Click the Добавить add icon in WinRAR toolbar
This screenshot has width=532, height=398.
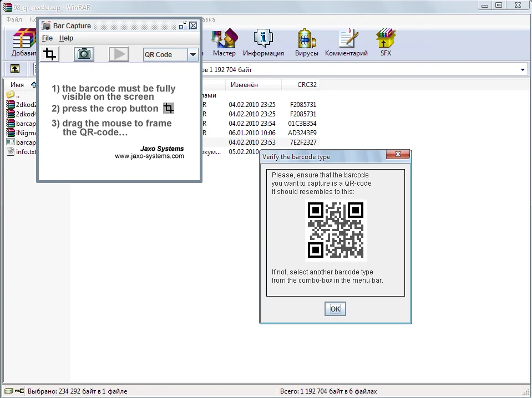(x=24, y=43)
